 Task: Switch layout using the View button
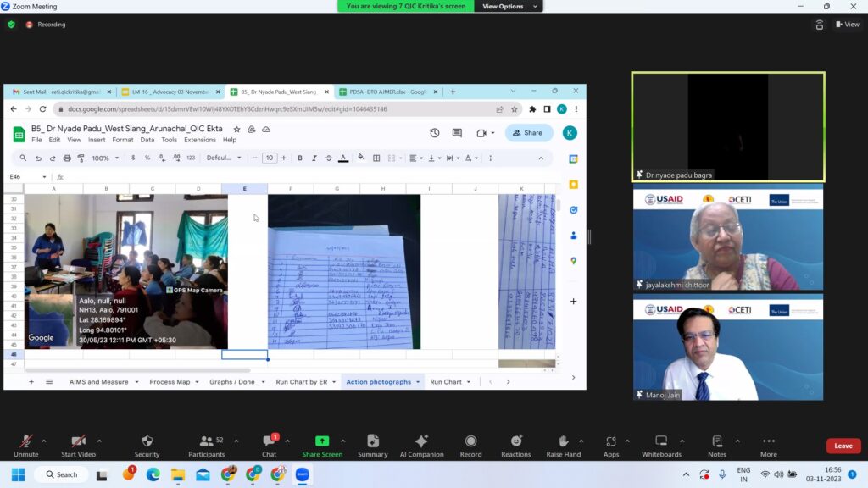(x=847, y=25)
